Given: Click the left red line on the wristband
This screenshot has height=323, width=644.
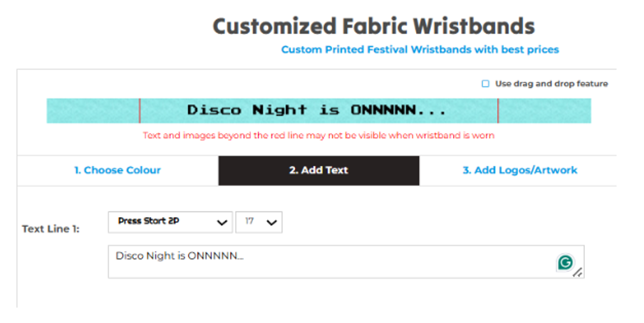Looking at the screenshot, I should point(140,110).
